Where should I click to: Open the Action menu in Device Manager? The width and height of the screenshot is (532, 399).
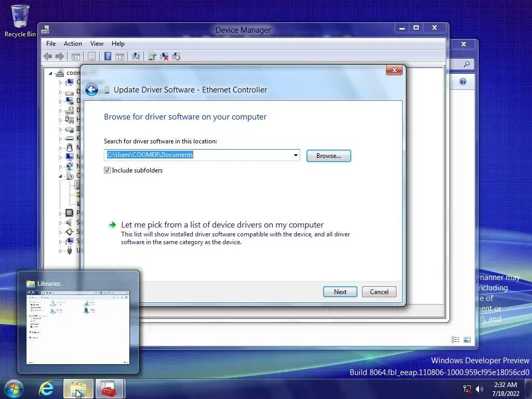click(x=73, y=44)
